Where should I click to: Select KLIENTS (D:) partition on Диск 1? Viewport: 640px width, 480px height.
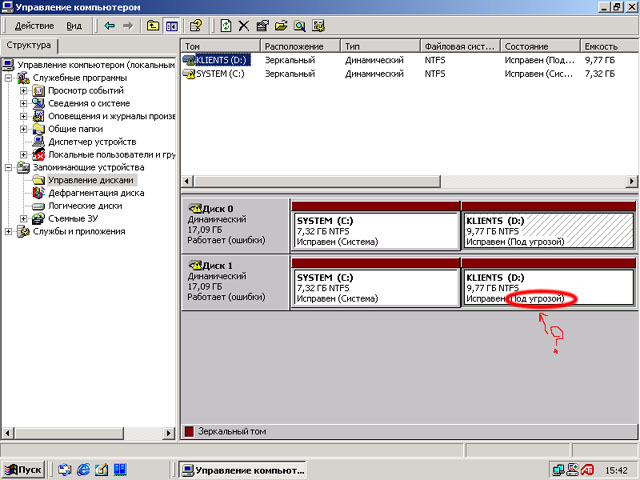click(x=547, y=287)
